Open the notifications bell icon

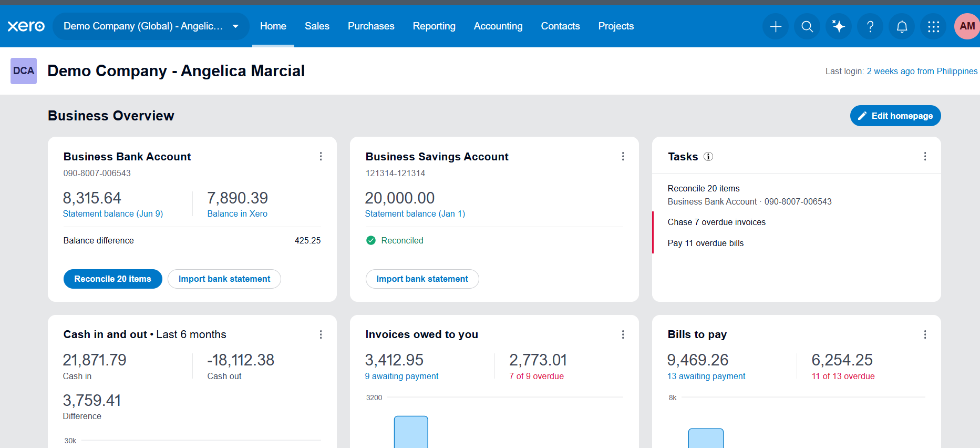click(902, 26)
